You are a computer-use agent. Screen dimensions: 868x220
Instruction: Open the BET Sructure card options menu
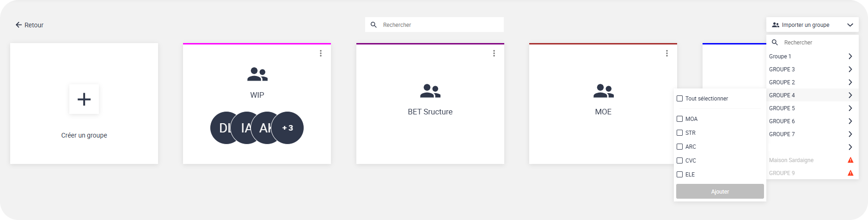[x=494, y=53]
